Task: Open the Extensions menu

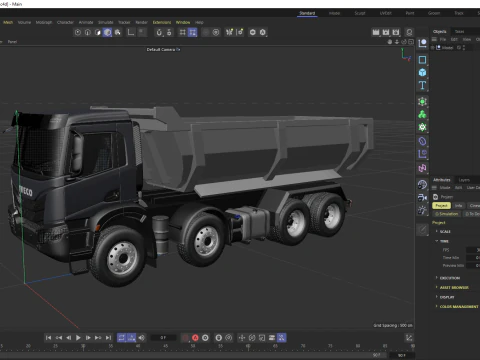Action: 162,22
